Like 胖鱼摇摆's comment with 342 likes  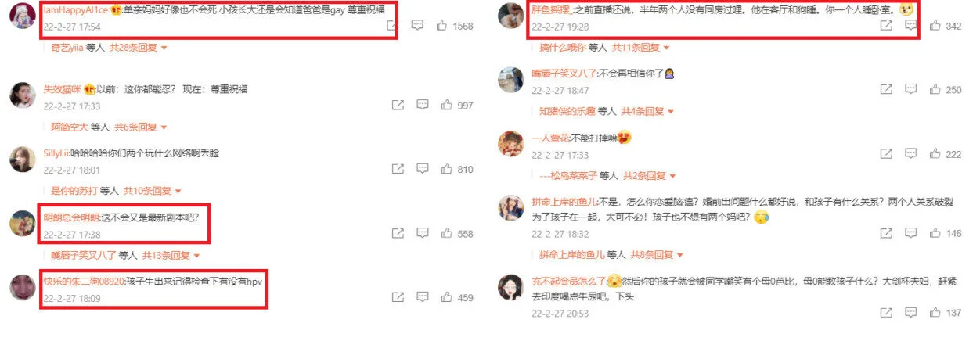pyautogui.click(x=935, y=26)
